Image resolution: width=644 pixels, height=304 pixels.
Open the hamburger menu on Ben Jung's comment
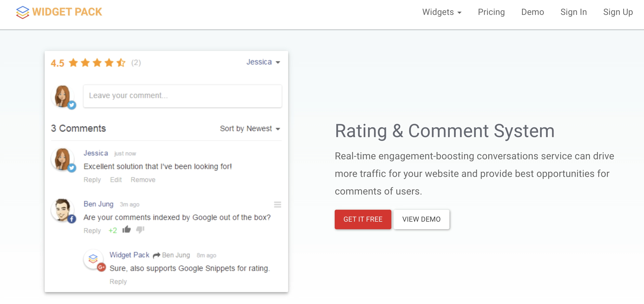coord(277,204)
